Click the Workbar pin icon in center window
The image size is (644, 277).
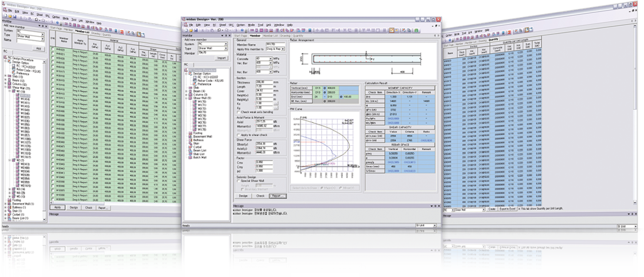coord(226,36)
